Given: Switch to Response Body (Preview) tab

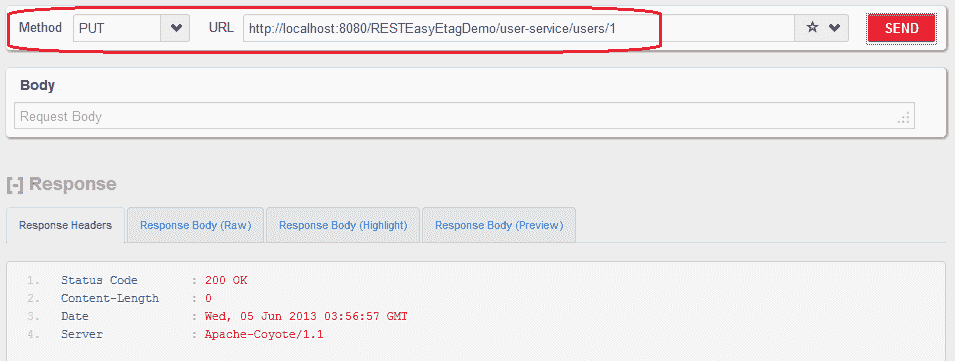Looking at the screenshot, I should point(499,225).
